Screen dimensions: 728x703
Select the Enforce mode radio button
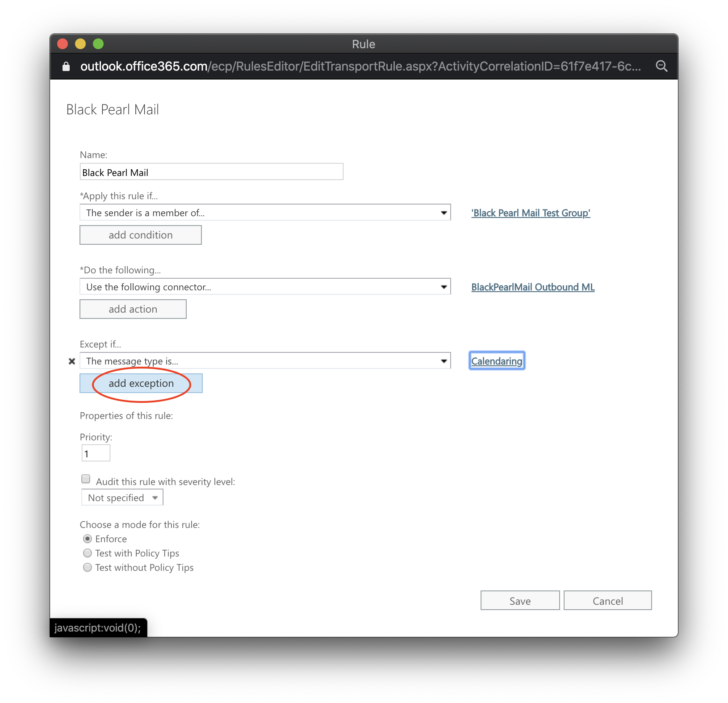(x=88, y=539)
